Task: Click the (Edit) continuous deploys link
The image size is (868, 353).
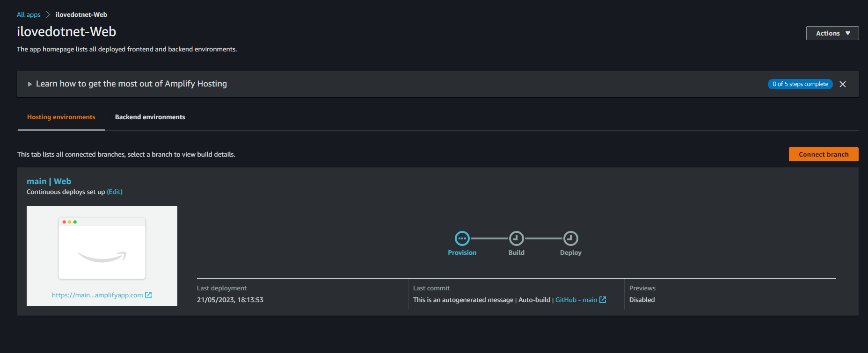Action: (115, 192)
